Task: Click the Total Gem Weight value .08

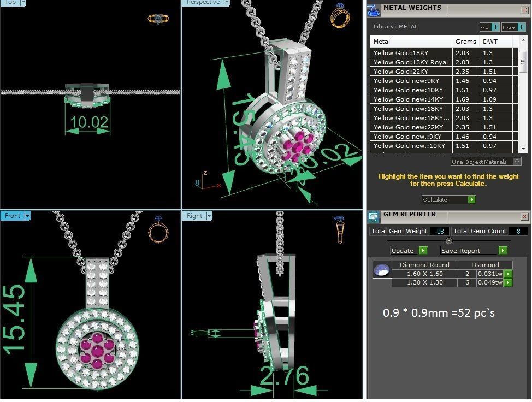Action: click(440, 231)
